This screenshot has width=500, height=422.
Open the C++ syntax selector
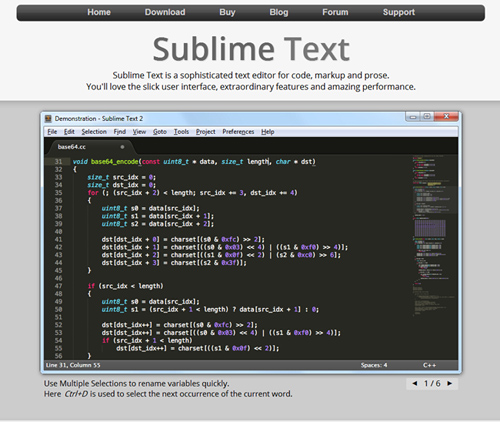click(x=429, y=365)
